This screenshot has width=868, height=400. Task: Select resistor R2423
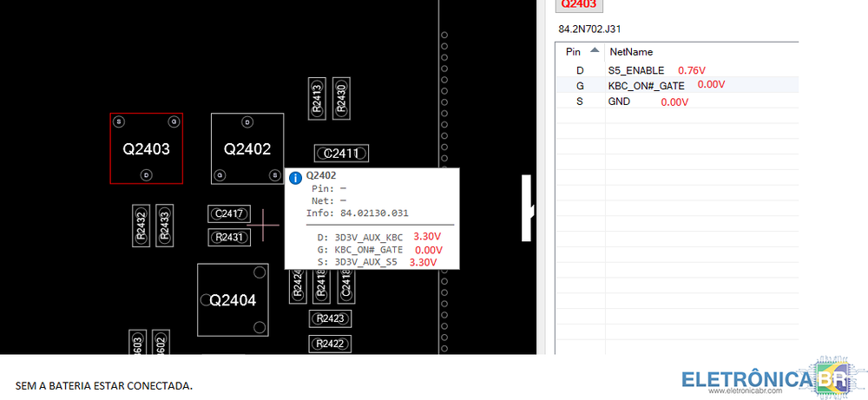pos(330,318)
